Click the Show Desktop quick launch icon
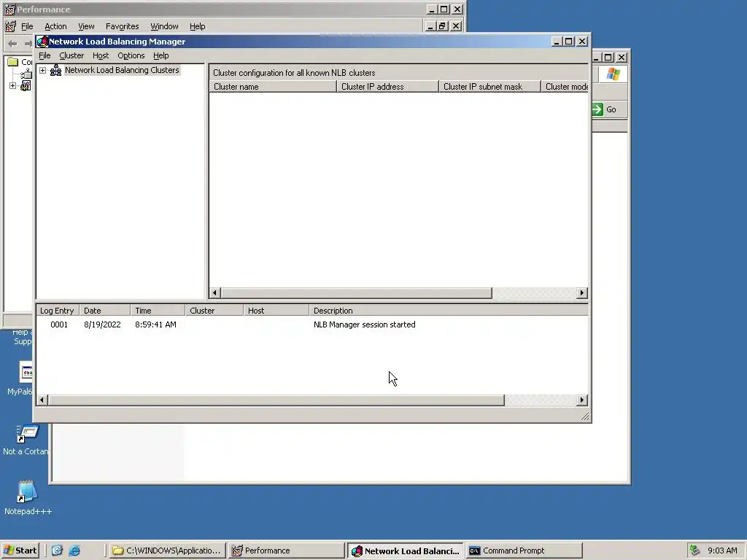The height and width of the screenshot is (560, 747). [x=57, y=551]
